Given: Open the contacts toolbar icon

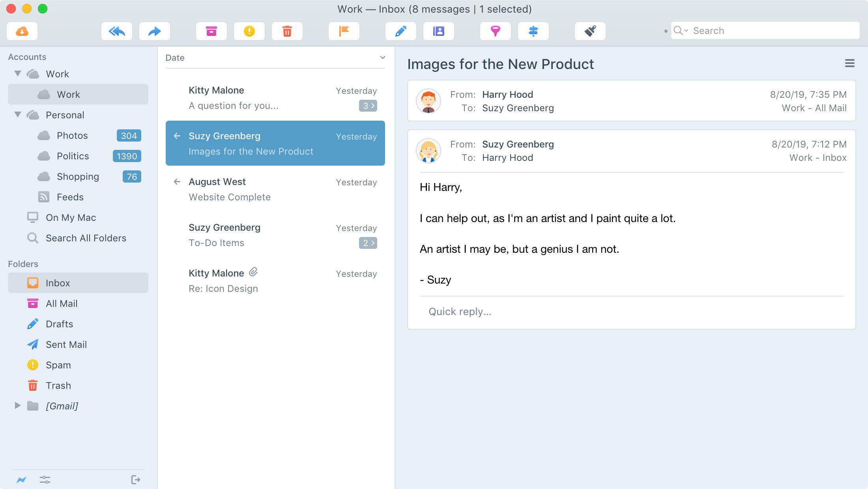Looking at the screenshot, I should (x=439, y=31).
